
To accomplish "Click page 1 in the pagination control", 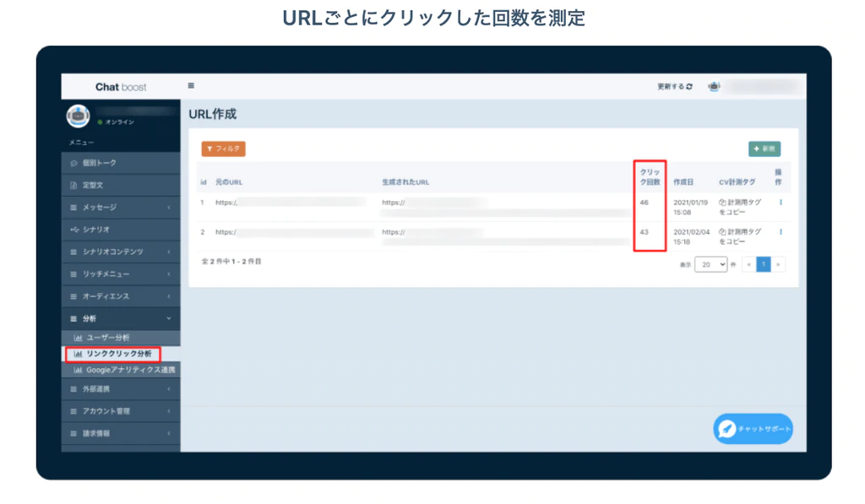I will [x=763, y=264].
